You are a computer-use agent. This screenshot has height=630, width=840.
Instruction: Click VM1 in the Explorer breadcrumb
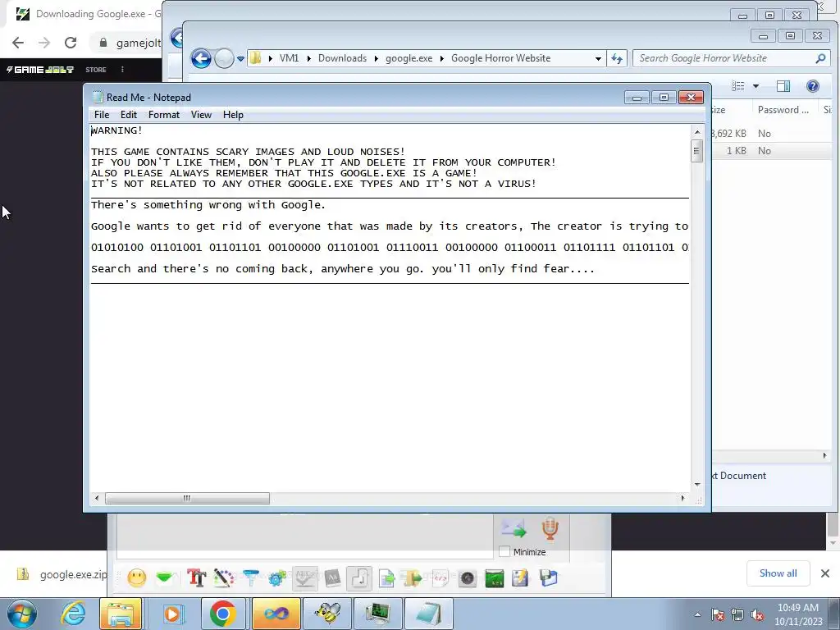coord(289,58)
